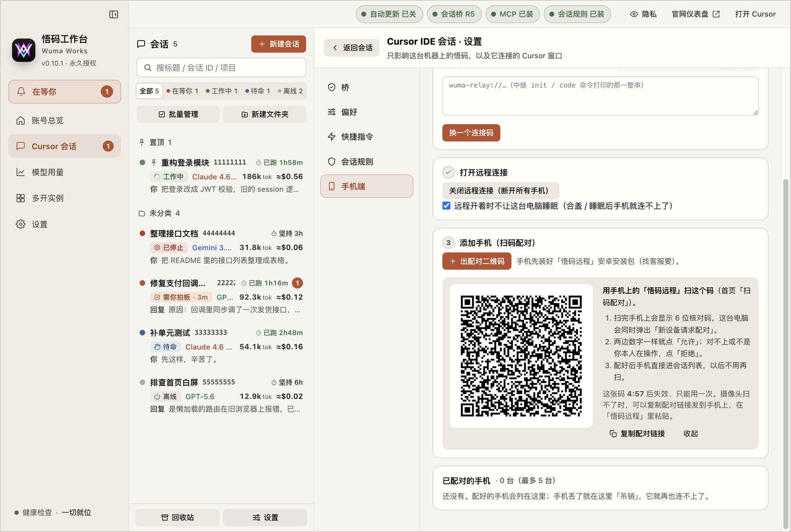Click the step 3 number badge

[x=448, y=243]
